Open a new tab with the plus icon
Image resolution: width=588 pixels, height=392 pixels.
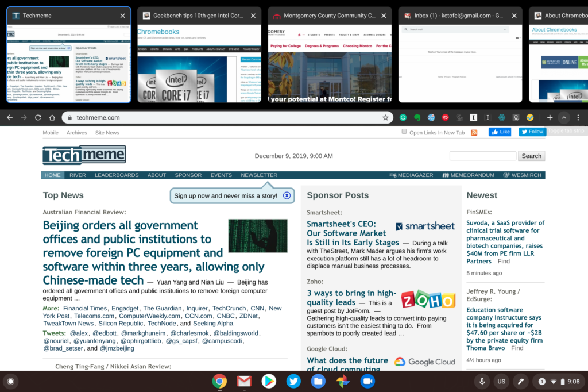pyautogui.click(x=550, y=117)
